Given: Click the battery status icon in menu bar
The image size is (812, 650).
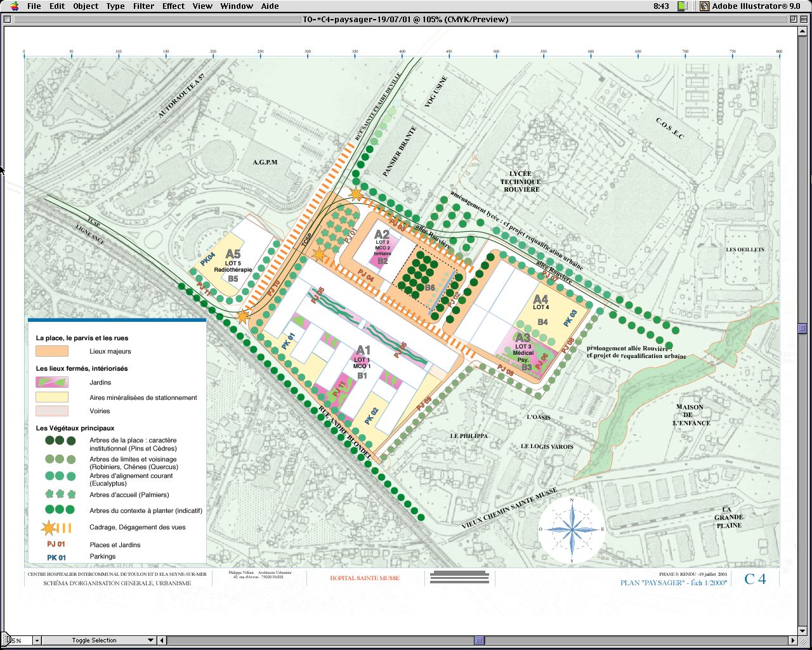Looking at the screenshot, I should coord(683,6).
